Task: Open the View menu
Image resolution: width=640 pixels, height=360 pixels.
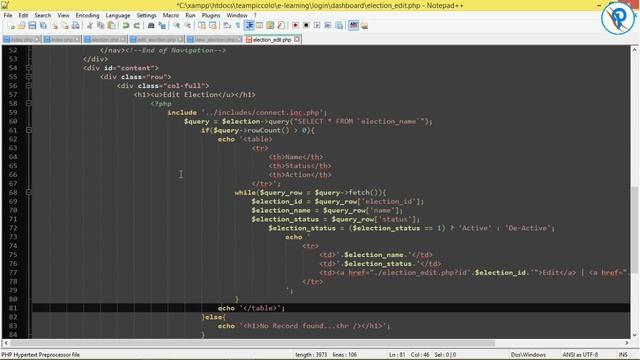Action: [63, 16]
